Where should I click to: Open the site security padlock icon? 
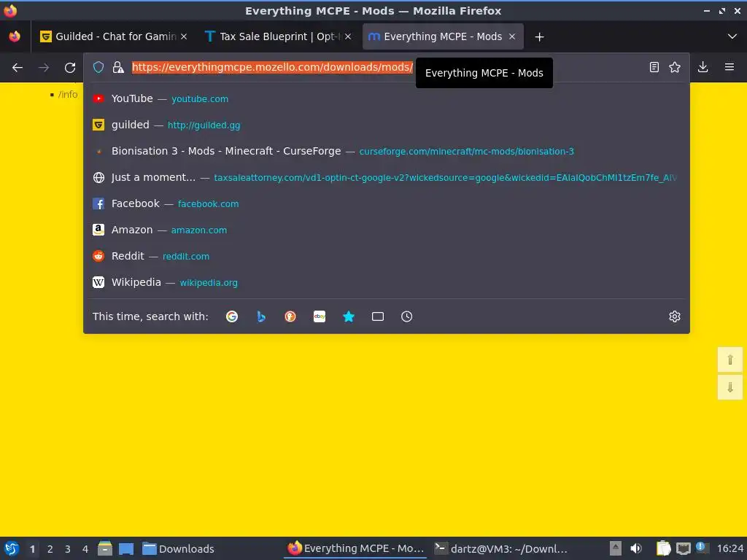tap(118, 68)
